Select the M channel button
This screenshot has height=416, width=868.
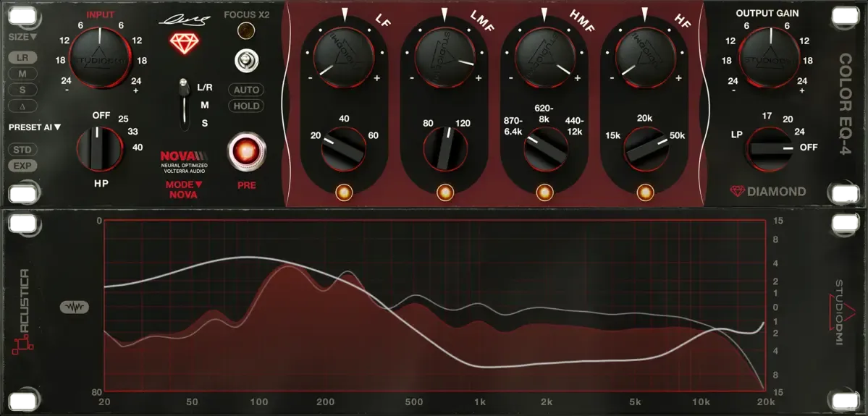tap(22, 74)
